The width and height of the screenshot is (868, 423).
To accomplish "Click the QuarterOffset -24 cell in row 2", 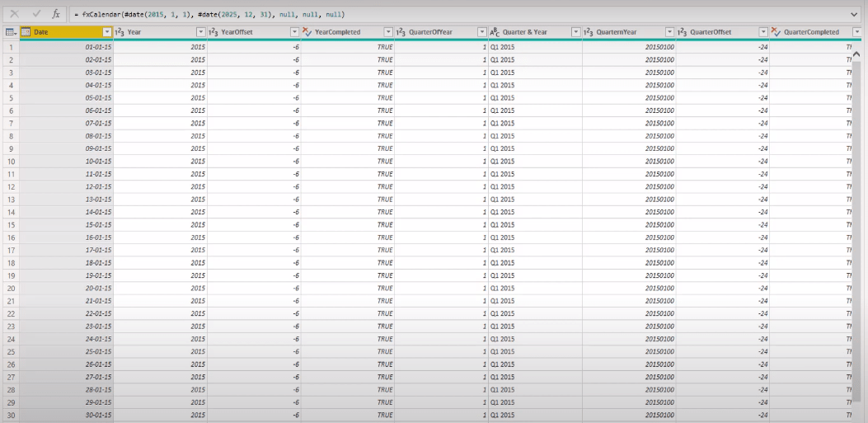I will click(x=723, y=60).
